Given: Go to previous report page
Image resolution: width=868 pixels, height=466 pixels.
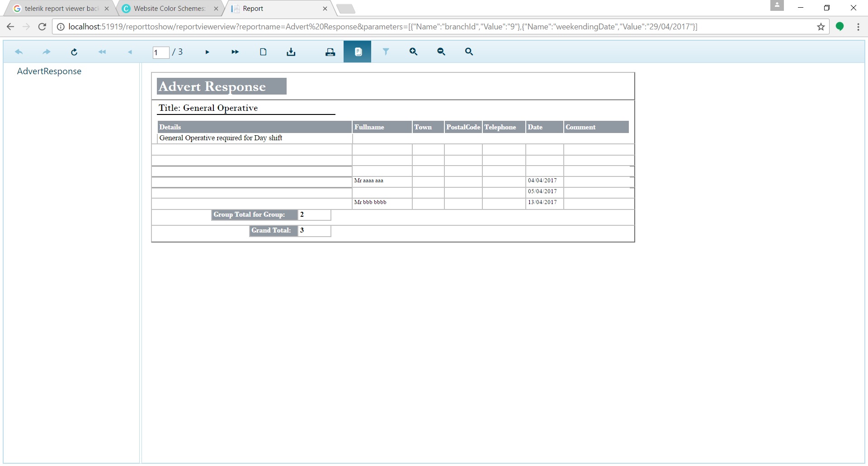Looking at the screenshot, I should point(130,52).
